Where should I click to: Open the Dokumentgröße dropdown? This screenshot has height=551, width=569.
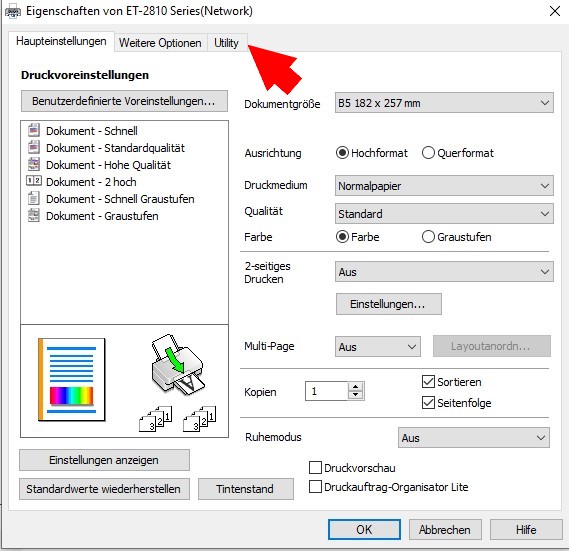tap(444, 103)
